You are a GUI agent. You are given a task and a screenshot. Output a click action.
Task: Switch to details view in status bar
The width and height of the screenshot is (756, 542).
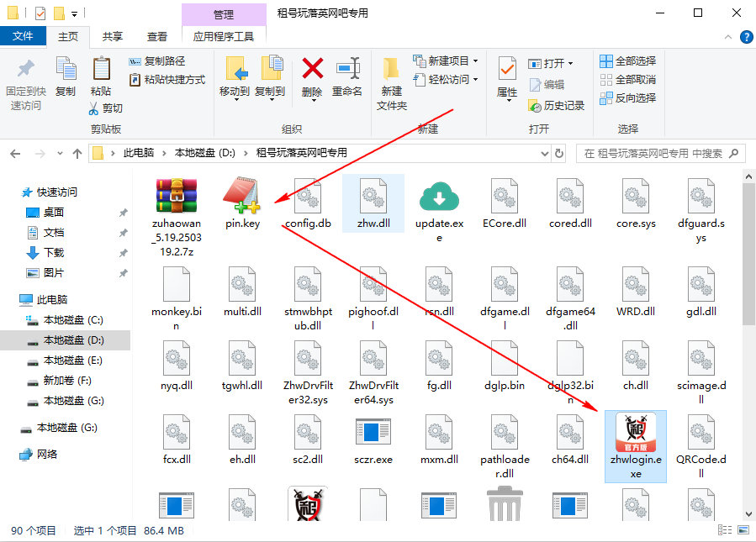point(725,530)
